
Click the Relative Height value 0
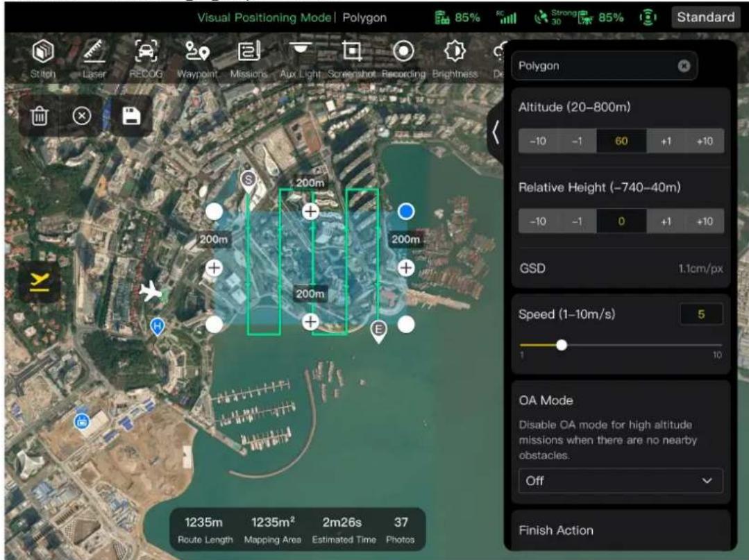click(621, 221)
